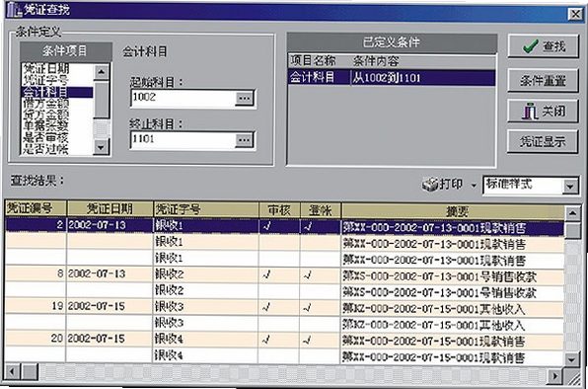Open browse button next to 终止科目 field
Image resolution: width=588 pixels, height=389 pixels.
tap(244, 140)
